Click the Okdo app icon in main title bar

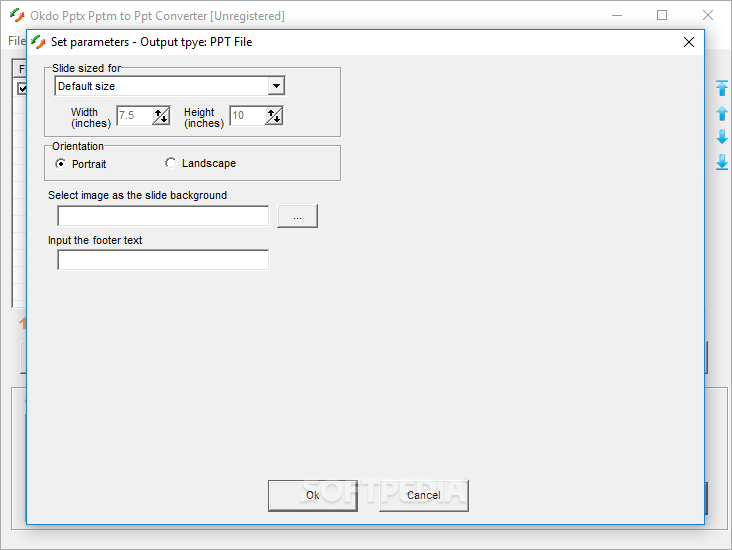click(17, 15)
